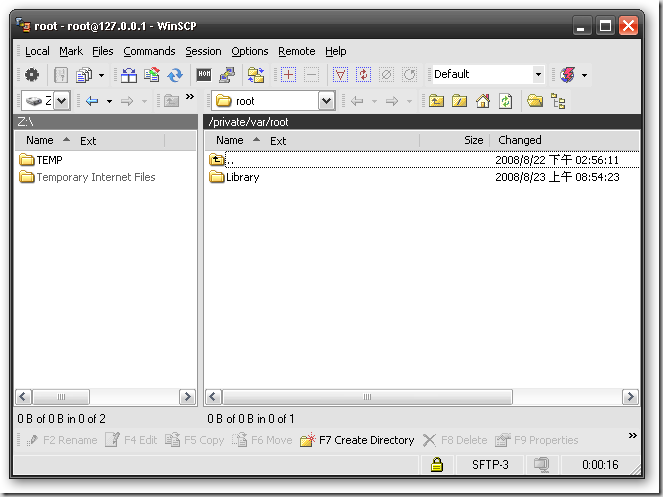Image resolution: width=663 pixels, height=497 pixels.
Task: Expand queue icon dropdown arrow
Action: (101, 75)
